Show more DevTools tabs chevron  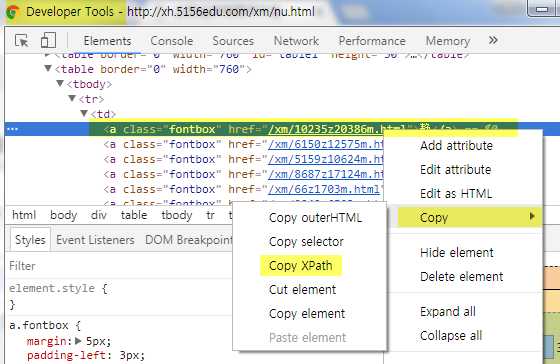(x=493, y=40)
